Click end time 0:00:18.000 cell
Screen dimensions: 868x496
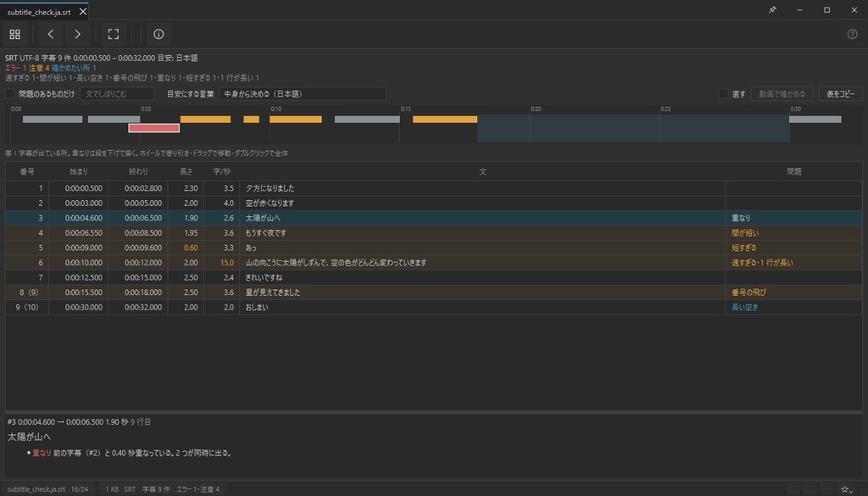138,293
